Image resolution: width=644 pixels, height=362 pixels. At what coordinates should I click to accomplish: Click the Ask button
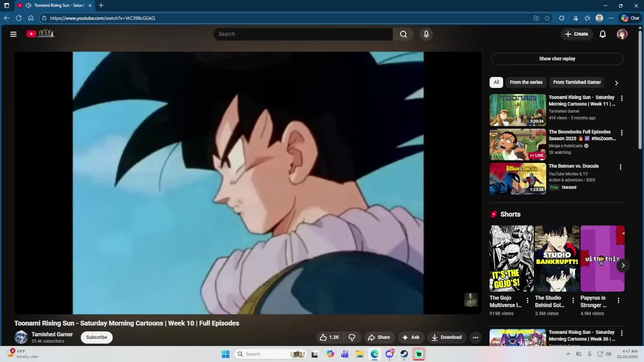point(411,337)
